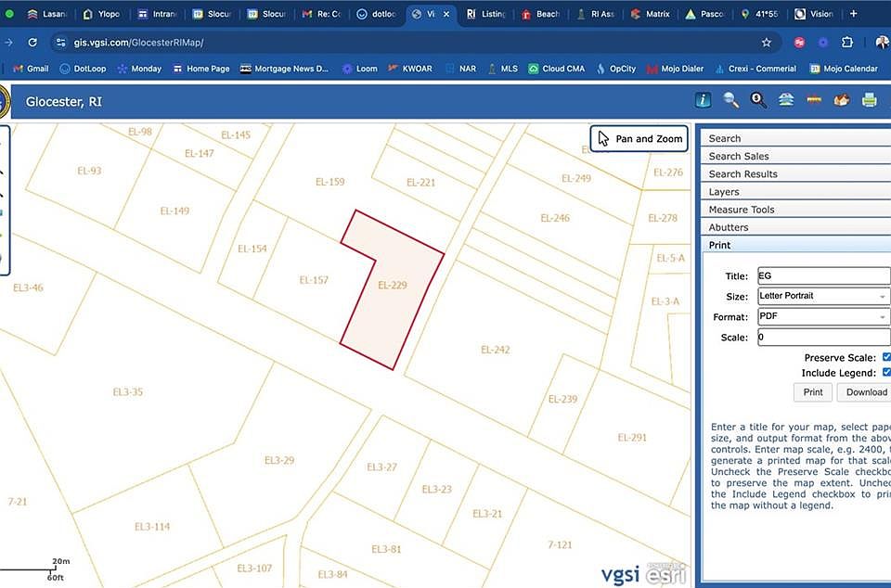Switch to the Re: Co Gmail tab
Screen dimensions: 891x588
[x=322, y=14]
